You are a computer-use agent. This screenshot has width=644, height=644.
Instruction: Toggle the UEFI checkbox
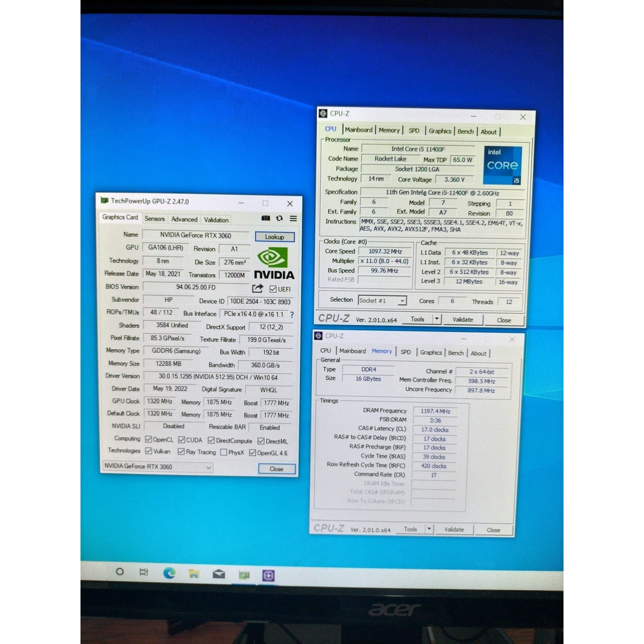pyautogui.click(x=272, y=289)
